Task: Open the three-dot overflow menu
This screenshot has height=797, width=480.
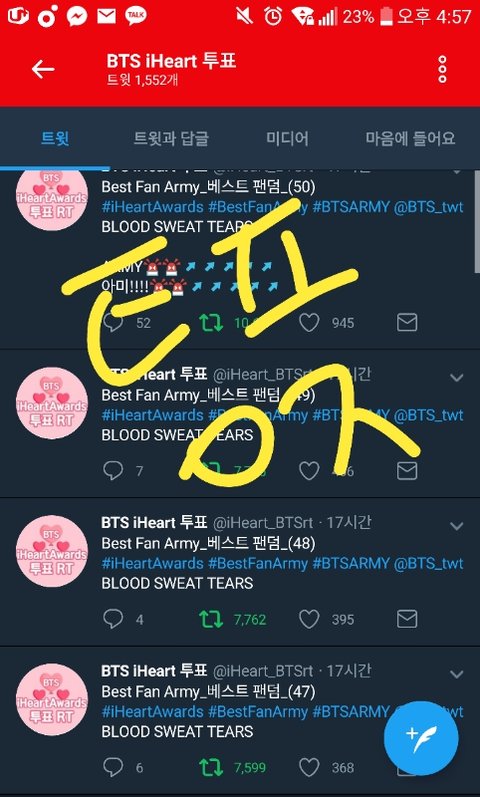Action: (x=442, y=69)
